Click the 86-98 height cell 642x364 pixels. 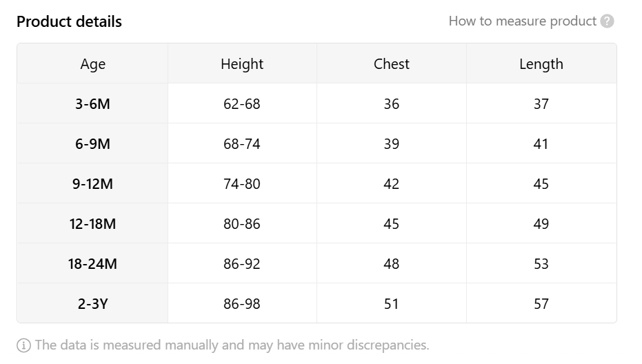tap(242, 304)
